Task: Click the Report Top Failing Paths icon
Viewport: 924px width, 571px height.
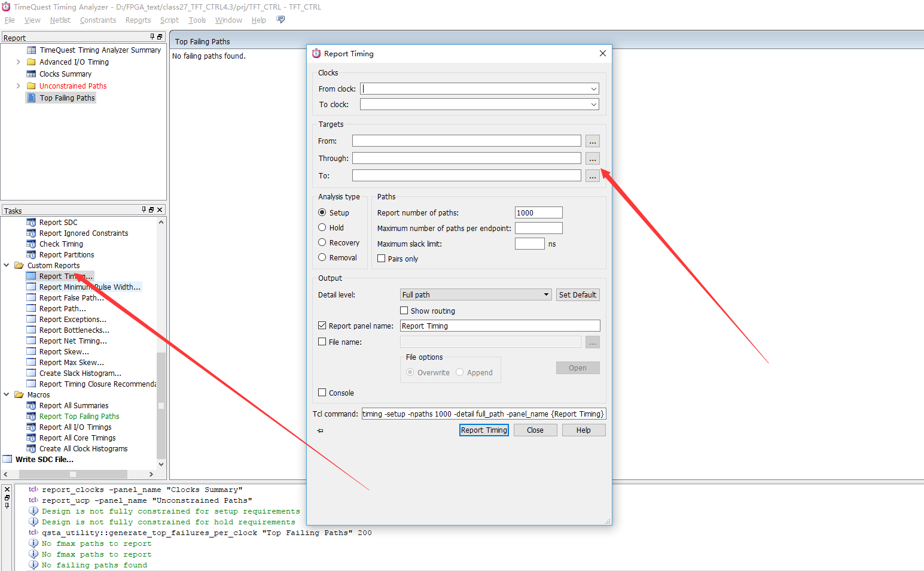Action: (x=31, y=416)
